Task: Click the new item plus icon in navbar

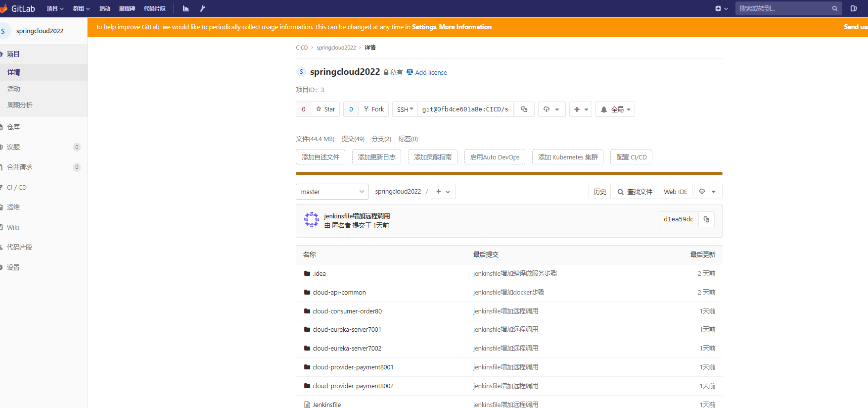Action: tap(722, 8)
